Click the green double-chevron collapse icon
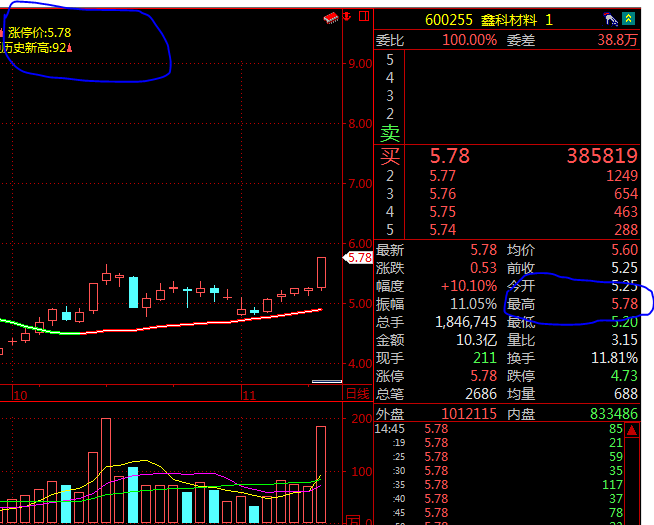 (628, 19)
